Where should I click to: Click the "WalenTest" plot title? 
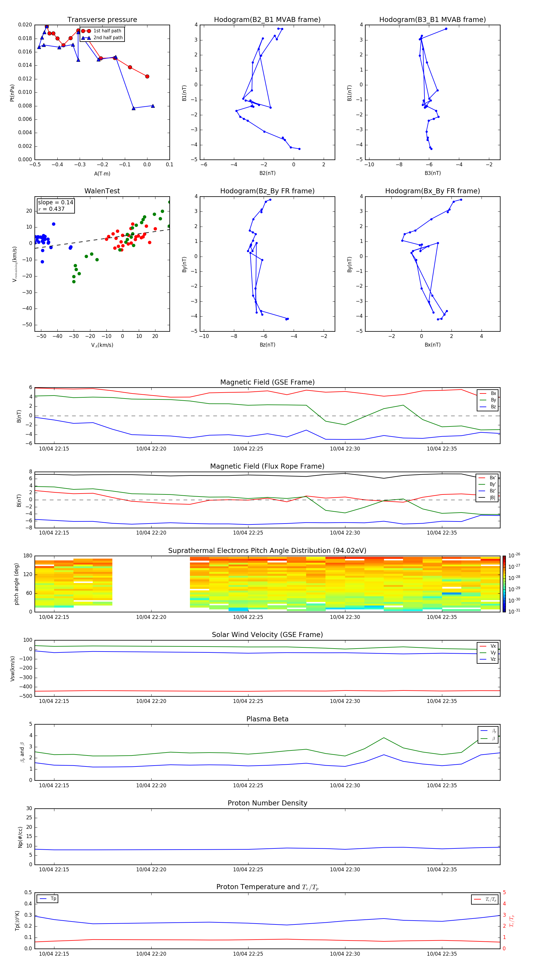click(102, 191)
